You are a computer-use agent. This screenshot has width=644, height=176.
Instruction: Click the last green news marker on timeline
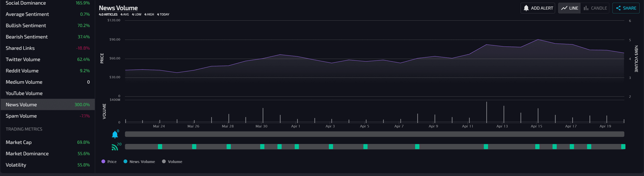coord(623,147)
